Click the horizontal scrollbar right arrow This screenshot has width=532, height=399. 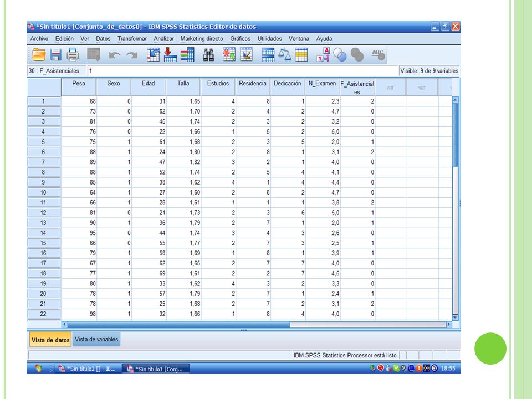[449, 324]
